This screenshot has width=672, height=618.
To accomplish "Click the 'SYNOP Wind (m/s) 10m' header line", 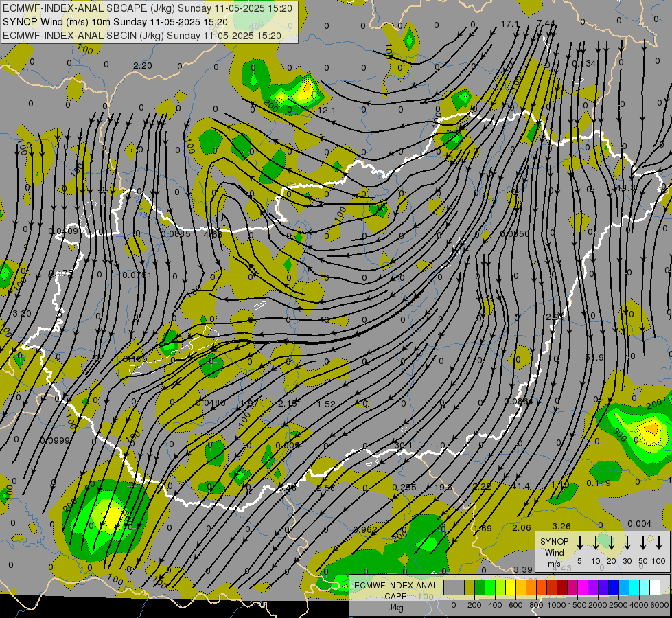I will pos(115,22).
